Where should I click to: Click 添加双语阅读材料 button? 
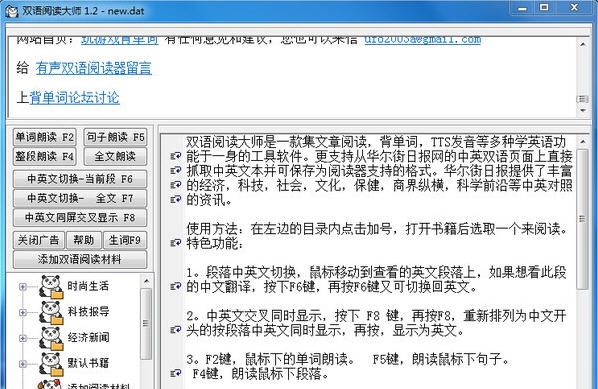click(x=80, y=259)
